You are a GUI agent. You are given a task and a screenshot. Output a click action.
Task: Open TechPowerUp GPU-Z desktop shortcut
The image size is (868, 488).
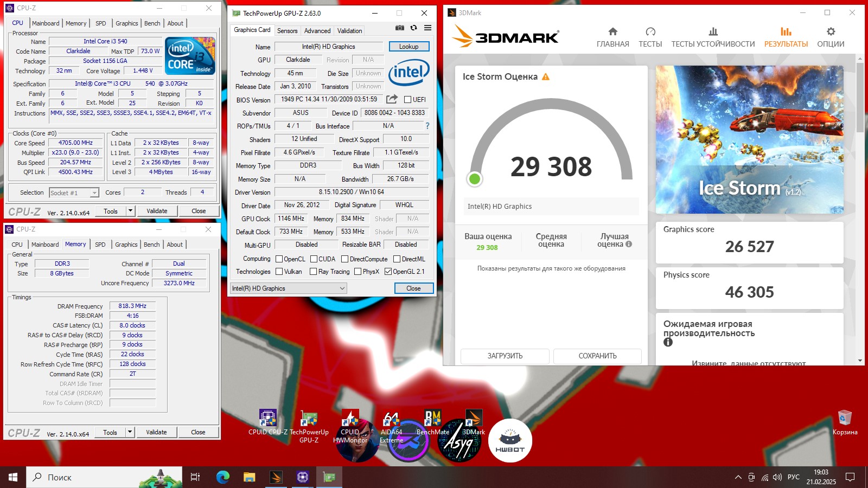tap(309, 427)
